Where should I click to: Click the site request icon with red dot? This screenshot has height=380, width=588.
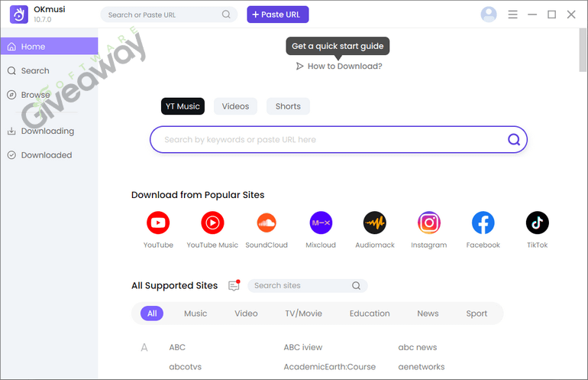pyautogui.click(x=234, y=286)
